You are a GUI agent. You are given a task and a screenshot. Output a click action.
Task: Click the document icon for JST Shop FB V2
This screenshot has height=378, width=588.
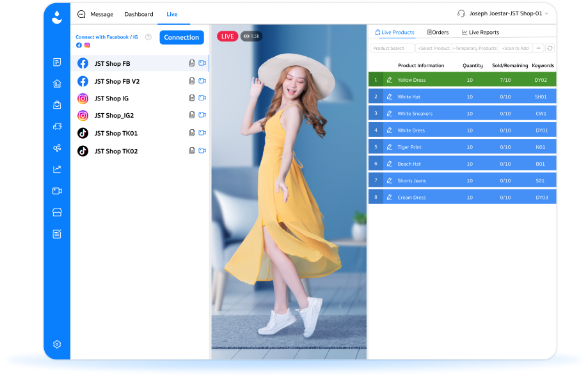click(x=192, y=81)
